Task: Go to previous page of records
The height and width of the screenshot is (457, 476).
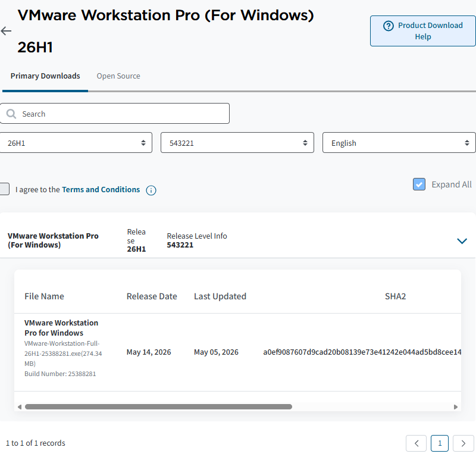Action: 416,443
